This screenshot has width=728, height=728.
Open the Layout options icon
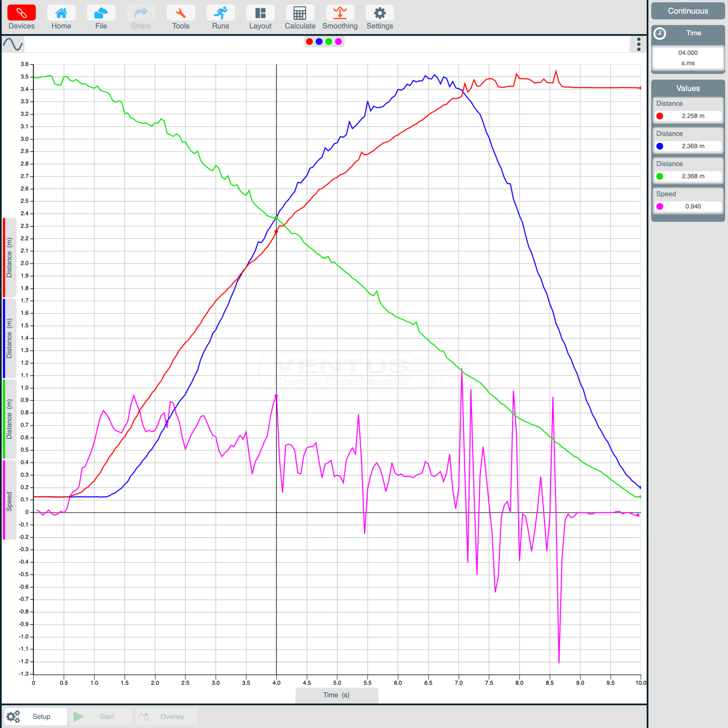260,13
